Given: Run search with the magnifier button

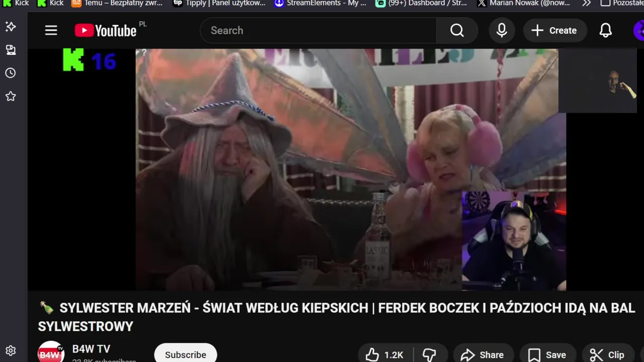Looking at the screenshot, I should (x=457, y=31).
